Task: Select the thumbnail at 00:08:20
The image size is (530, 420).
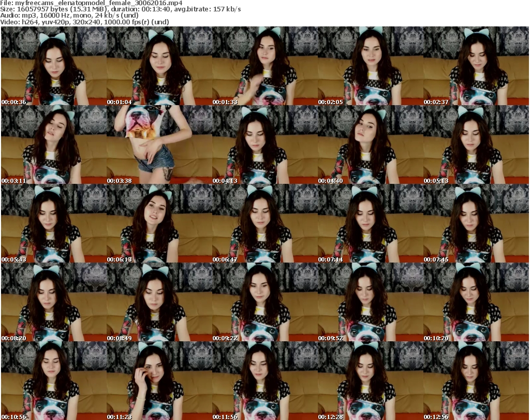Action: [53, 302]
